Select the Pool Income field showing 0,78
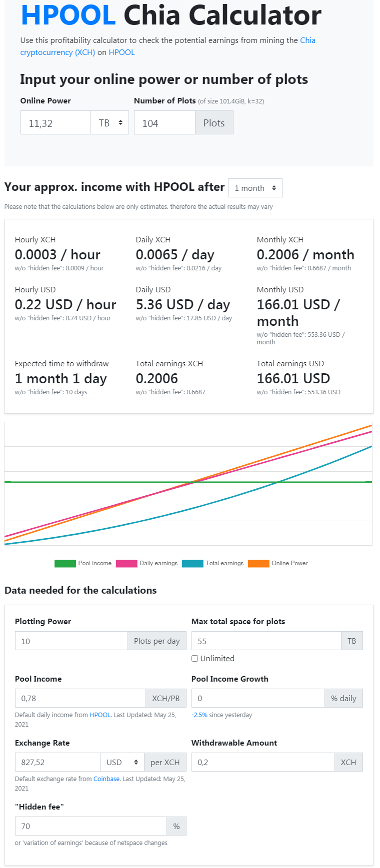 (x=80, y=698)
